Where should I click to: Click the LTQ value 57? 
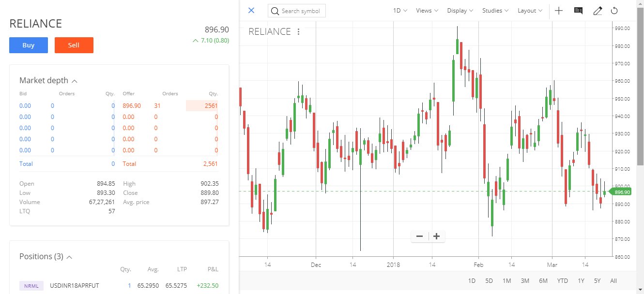click(x=111, y=211)
